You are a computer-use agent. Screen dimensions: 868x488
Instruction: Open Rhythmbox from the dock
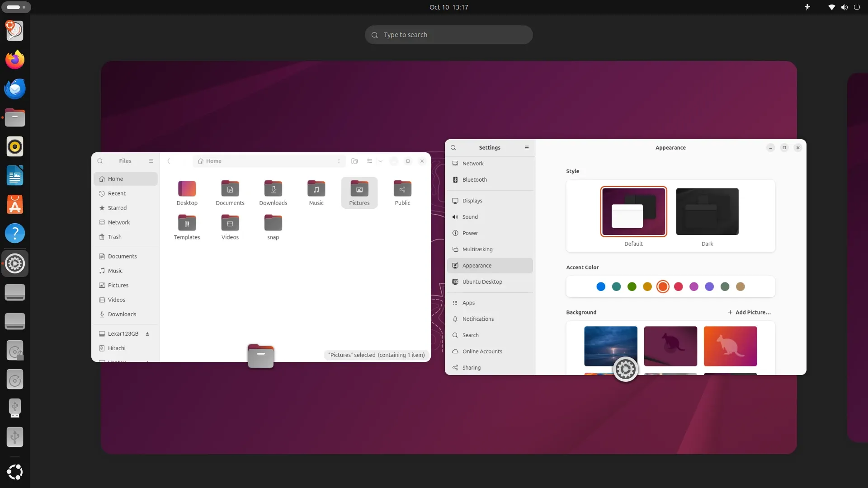click(15, 146)
